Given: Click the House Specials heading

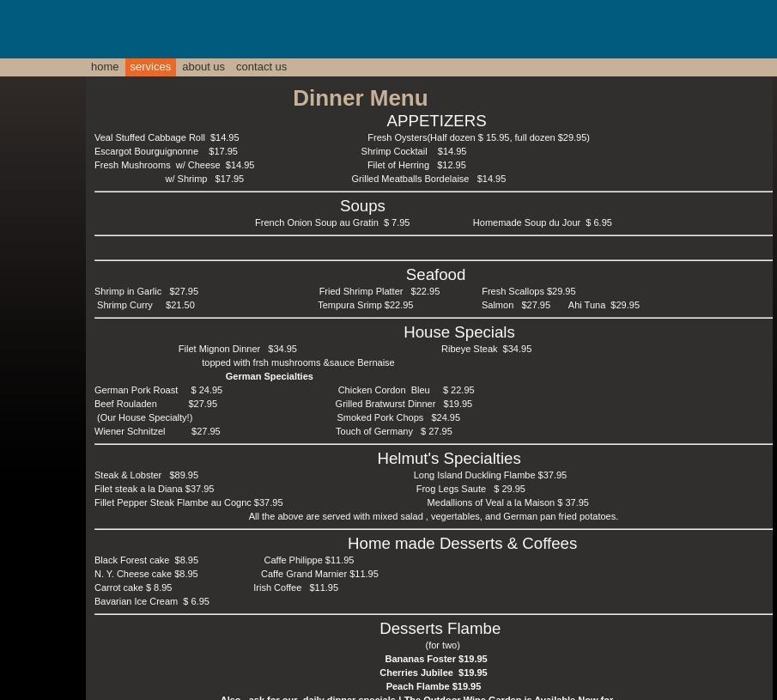Looking at the screenshot, I should [x=458, y=332].
